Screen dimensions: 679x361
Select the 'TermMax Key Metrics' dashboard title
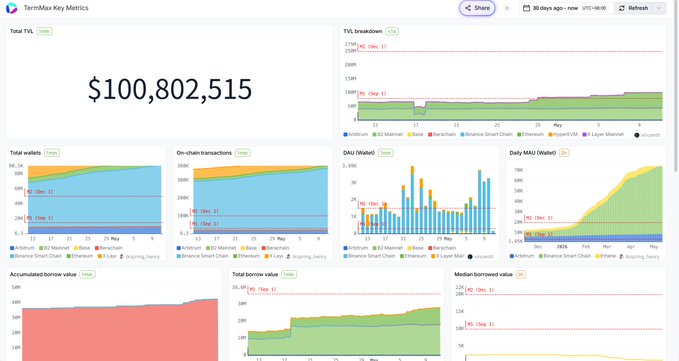(x=56, y=8)
